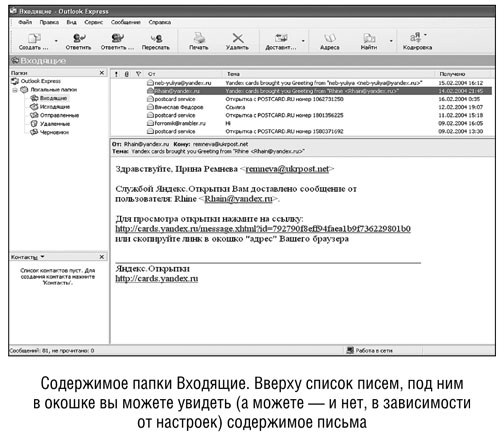500x434 pixels.
Task: Open the Адреса address book icon
Action: click(329, 38)
